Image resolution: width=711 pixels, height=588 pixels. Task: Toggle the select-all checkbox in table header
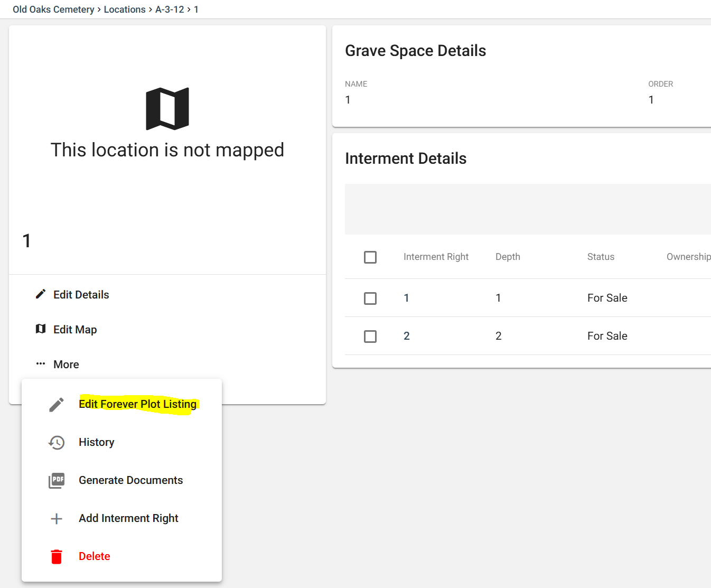(370, 257)
